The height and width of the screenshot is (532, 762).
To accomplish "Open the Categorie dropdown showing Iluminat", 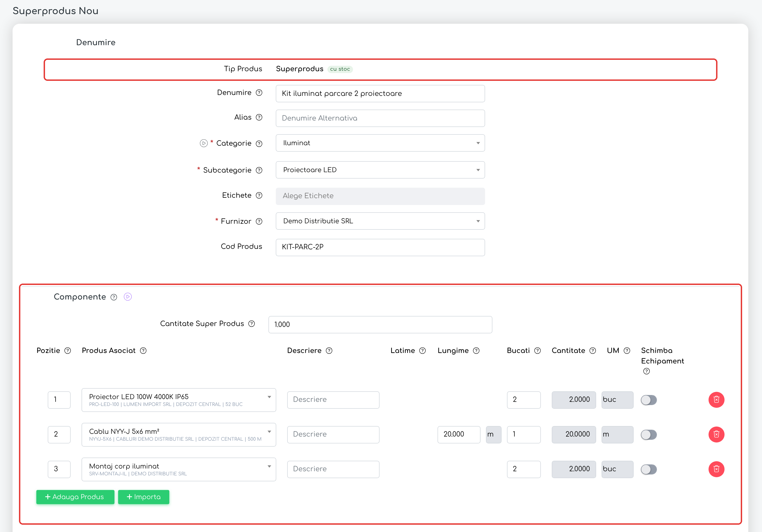I will click(380, 143).
